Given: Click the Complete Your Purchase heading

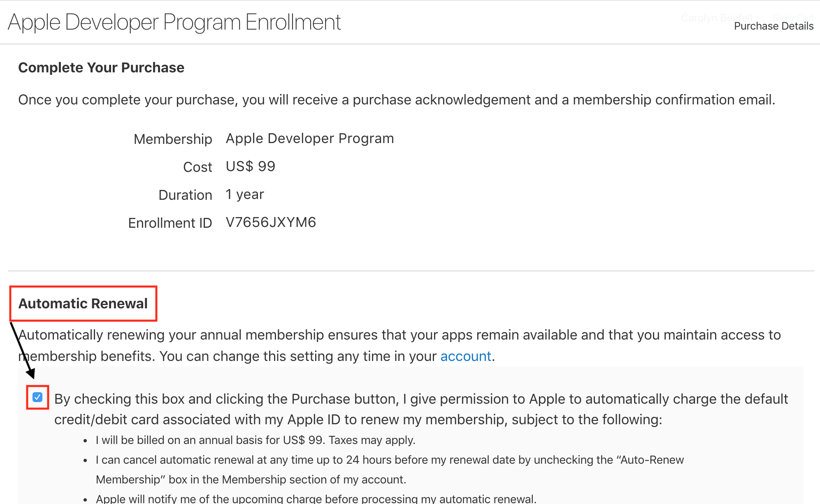Looking at the screenshot, I should click(101, 67).
